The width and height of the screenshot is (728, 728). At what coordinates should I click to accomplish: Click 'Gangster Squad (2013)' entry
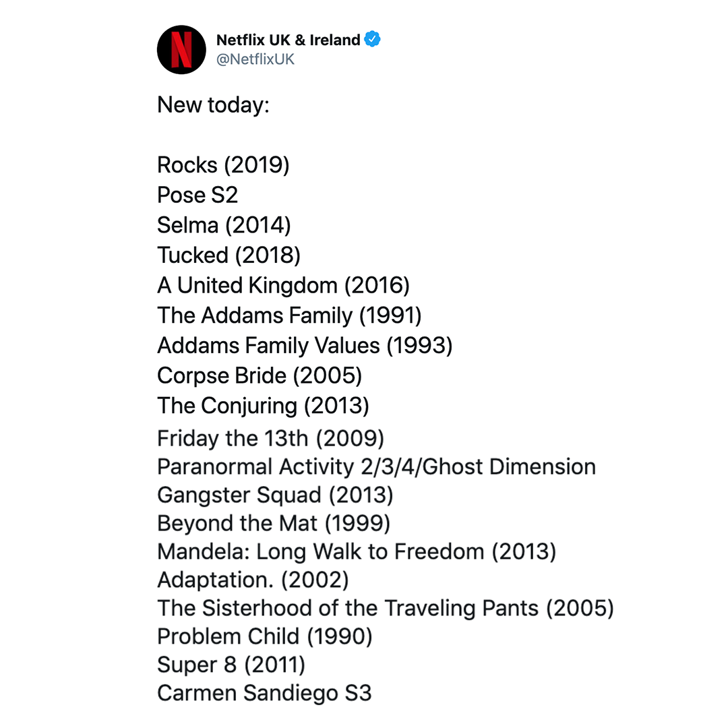click(x=275, y=495)
